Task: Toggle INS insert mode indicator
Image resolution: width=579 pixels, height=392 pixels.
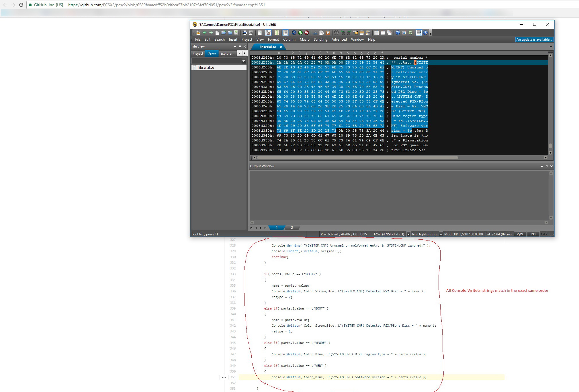Action: [533, 234]
